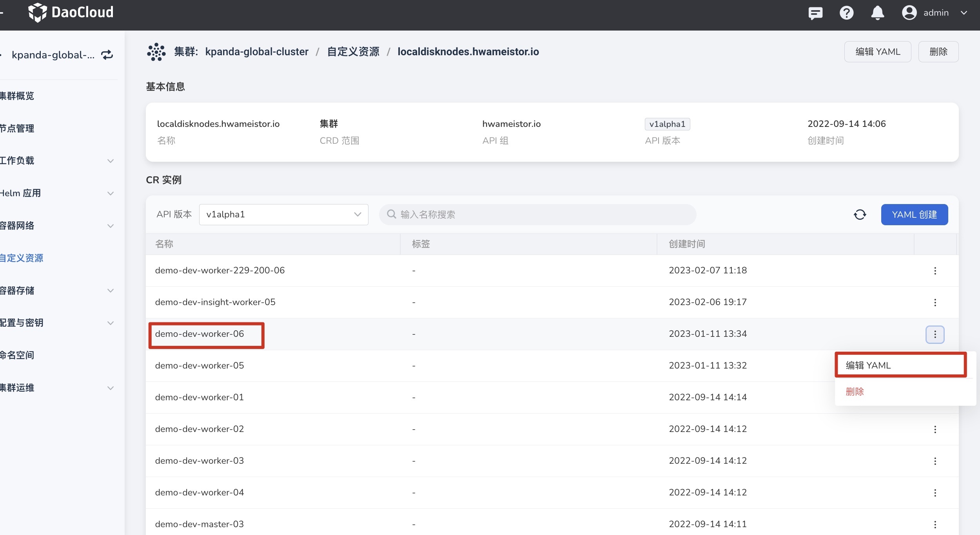Viewport: 980px width, 535px height.
Task: Select 自定义资源 in the sidebar
Action: click(22, 258)
